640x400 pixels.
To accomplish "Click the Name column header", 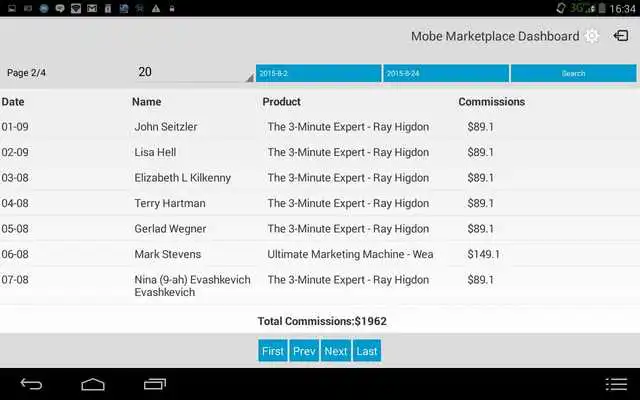I will click(x=147, y=102).
